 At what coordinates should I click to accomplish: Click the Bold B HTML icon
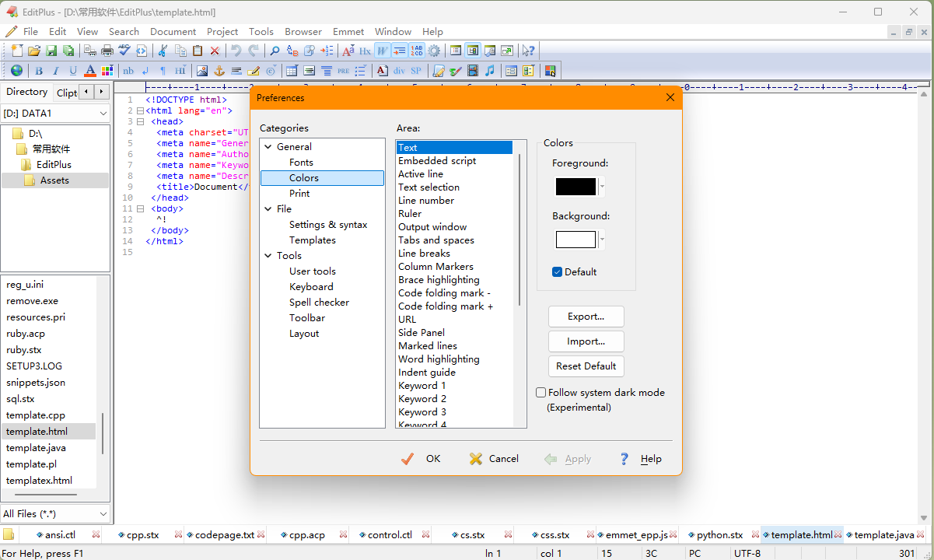pos(39,71)
